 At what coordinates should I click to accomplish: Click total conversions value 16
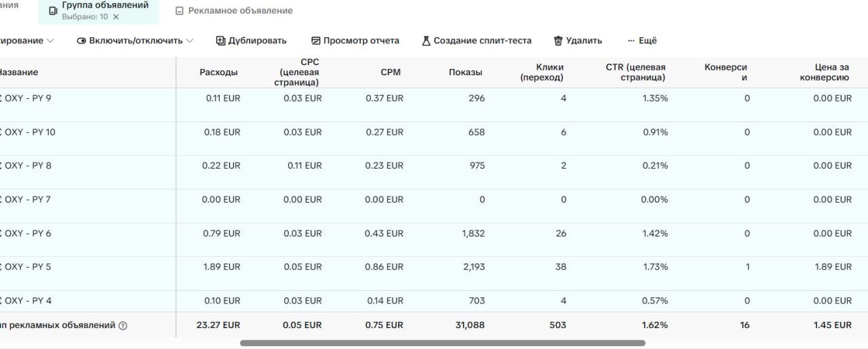point(745,325)
